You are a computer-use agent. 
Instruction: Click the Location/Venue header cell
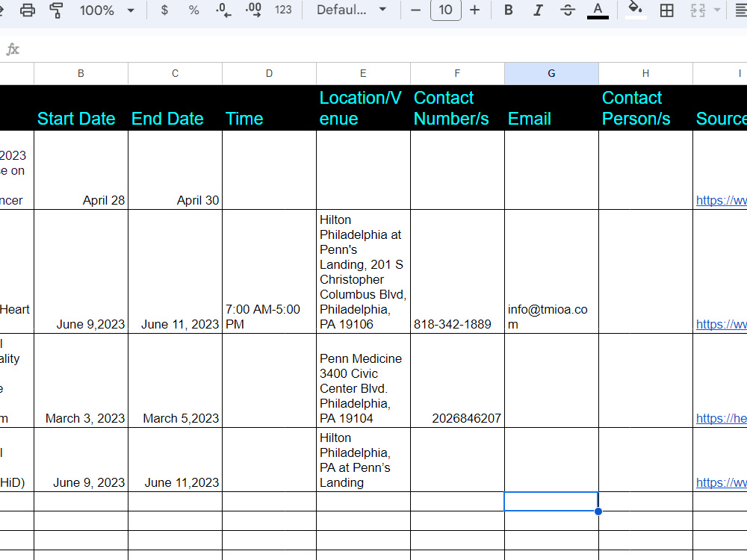363,108
